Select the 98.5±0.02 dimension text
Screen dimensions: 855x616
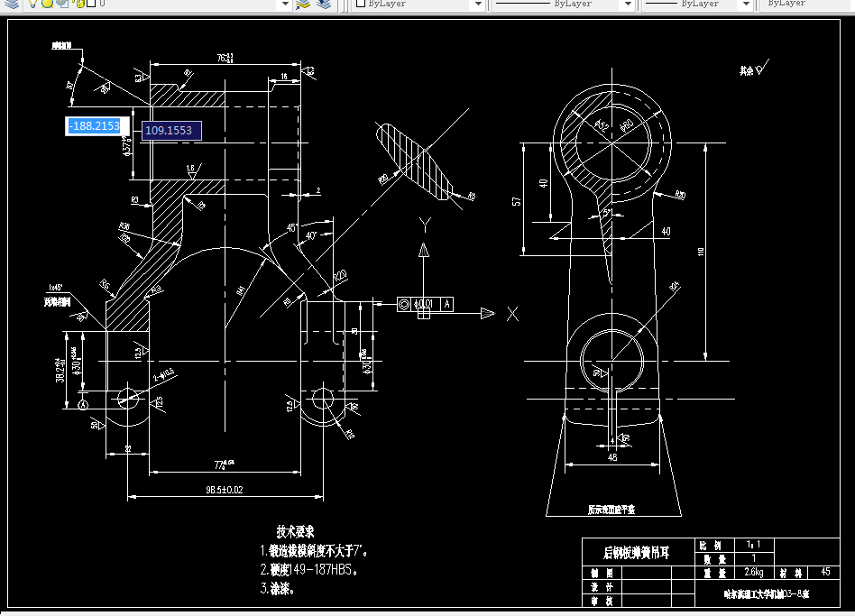click(224, 490)
